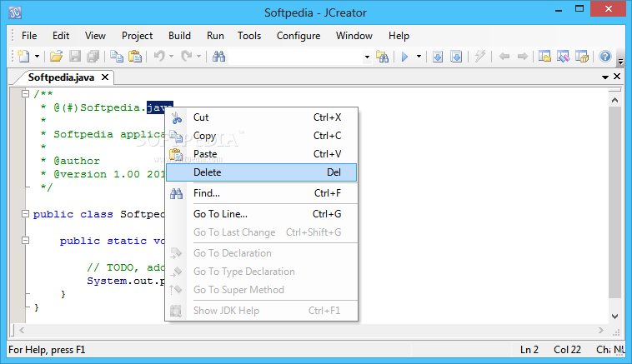Viewport: 632px width, 364px height.
Task: Open the Run dropdown arrow
Action: point(419,57)
